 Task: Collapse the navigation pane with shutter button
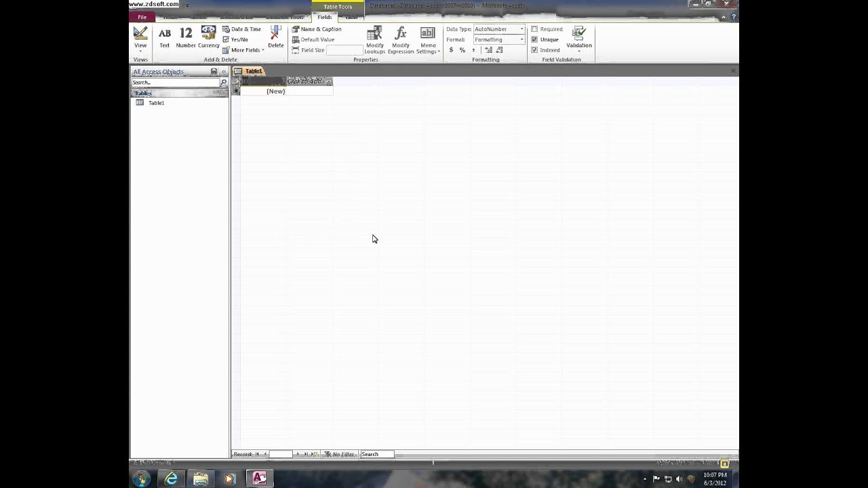point(223,72)
